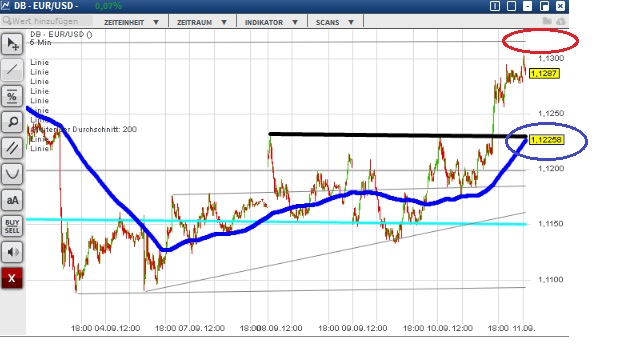
Task: Activate the magnifier zoom tool
Action: point(12,122)
